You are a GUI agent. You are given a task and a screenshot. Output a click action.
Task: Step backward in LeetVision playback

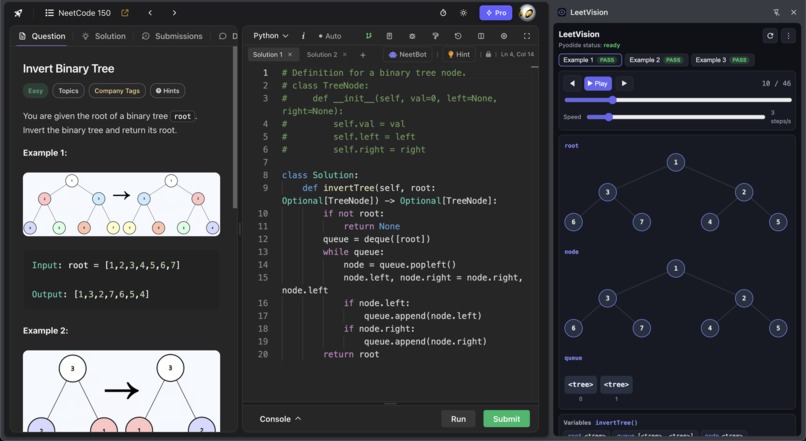click(x=572, y=83)
